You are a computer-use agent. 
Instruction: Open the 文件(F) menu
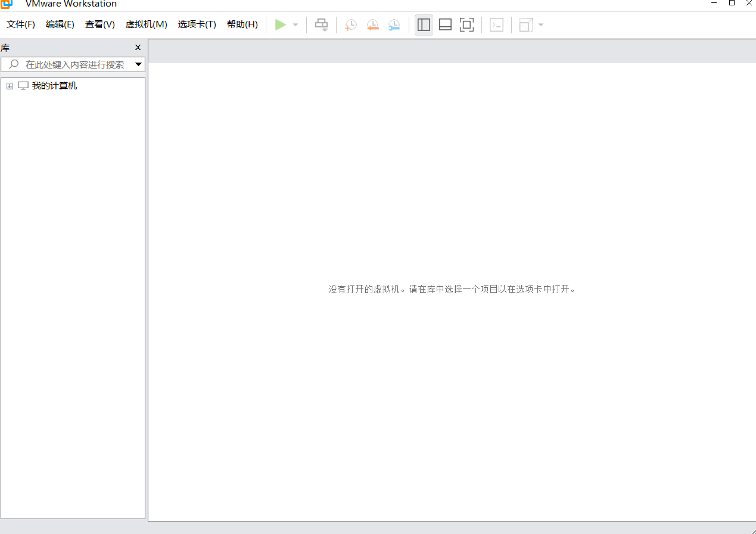[21, 24]
